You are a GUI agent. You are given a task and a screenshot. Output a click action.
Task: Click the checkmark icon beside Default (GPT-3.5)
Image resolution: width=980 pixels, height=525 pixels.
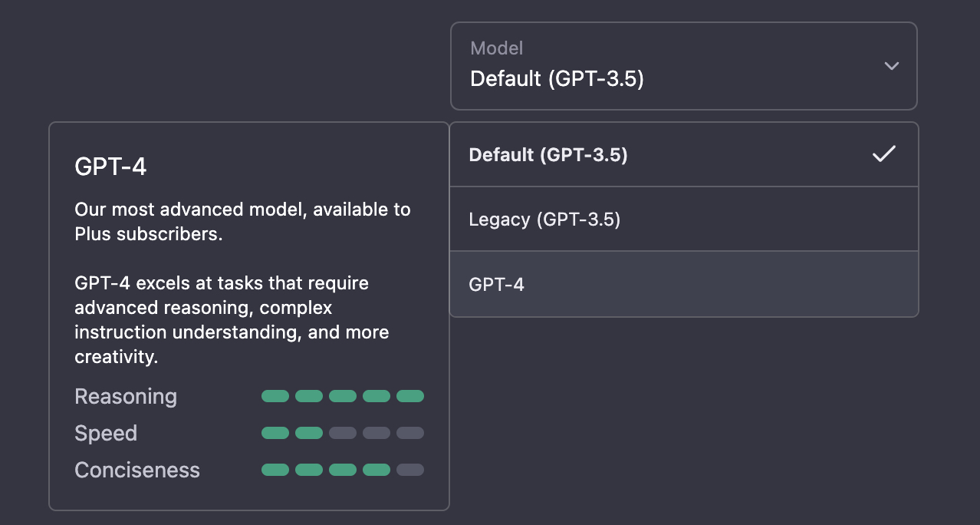(x=883, y=154)
